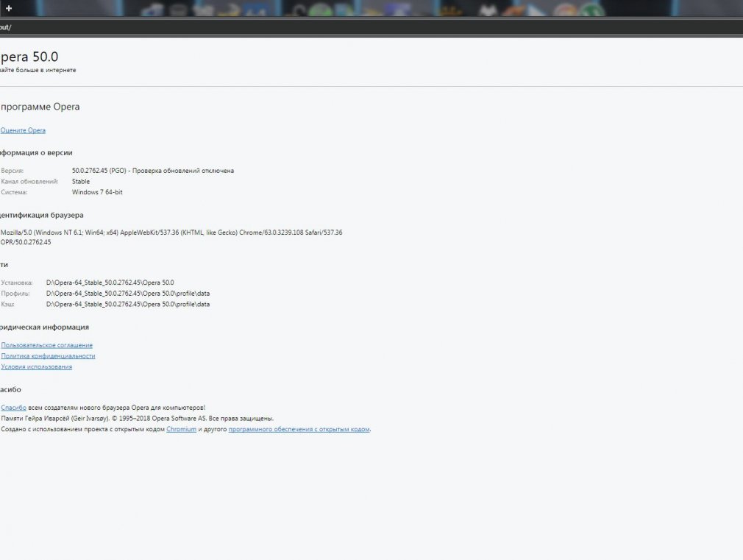The image size is (743, 560).
Task: Open the 'Политика конфиденциальности' link
Action: pos(48,356)
